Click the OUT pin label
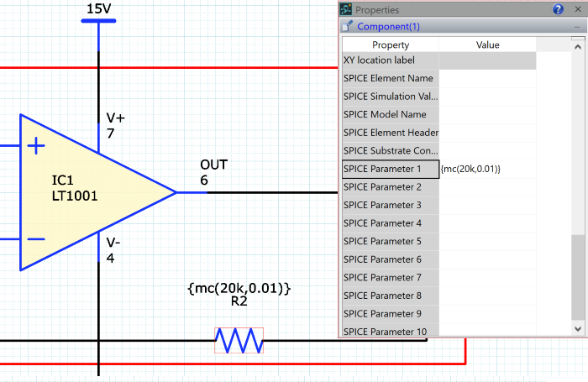The image size is (588, 382). tap(213, 165)
